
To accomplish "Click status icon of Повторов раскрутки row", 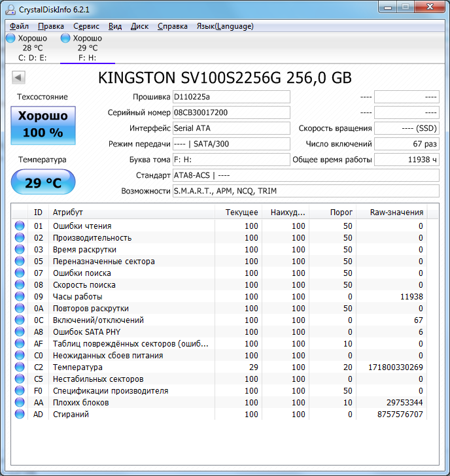I will click(x=20, y=309).
